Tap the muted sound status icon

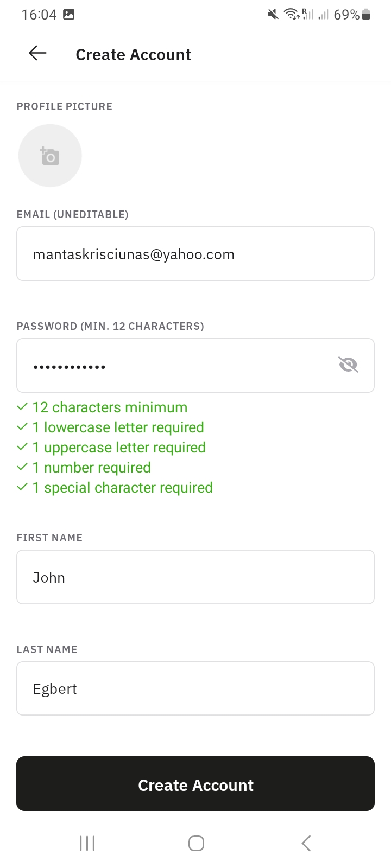pos(273,15)
